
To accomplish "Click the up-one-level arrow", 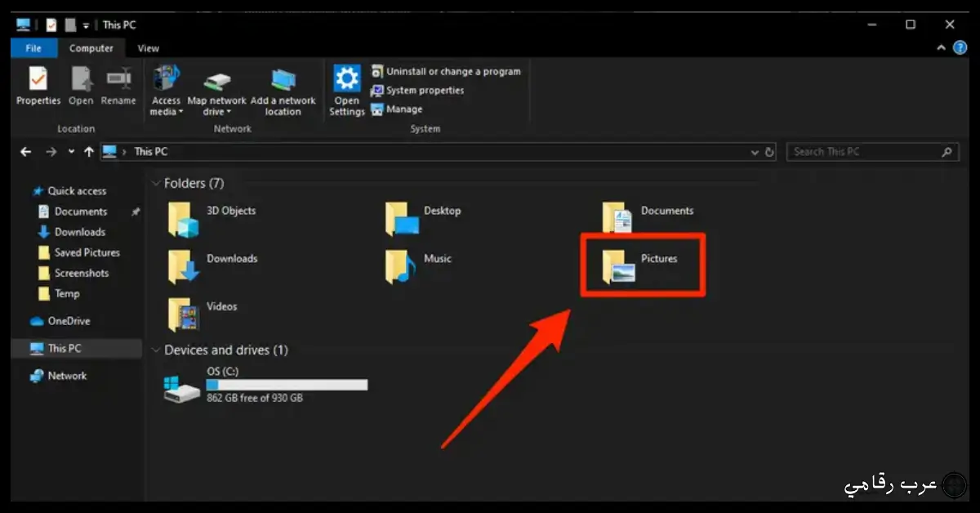I will tap(89, 152).
